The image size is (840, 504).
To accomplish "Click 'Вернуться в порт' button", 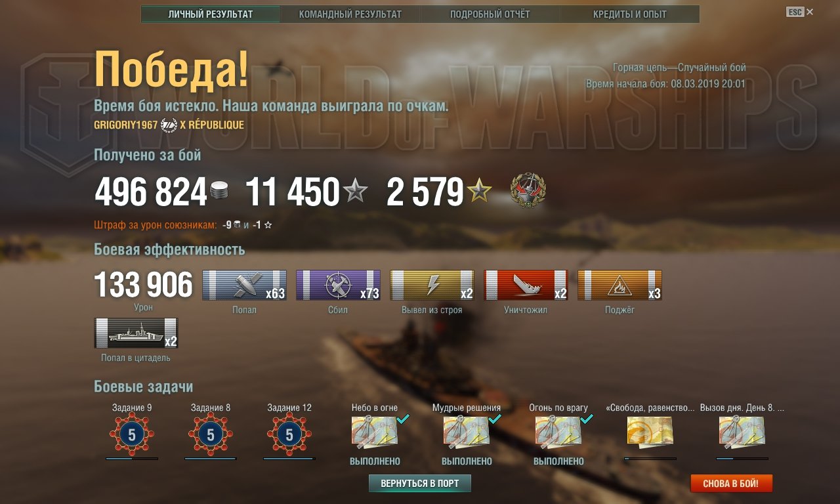I will (420, 484).
